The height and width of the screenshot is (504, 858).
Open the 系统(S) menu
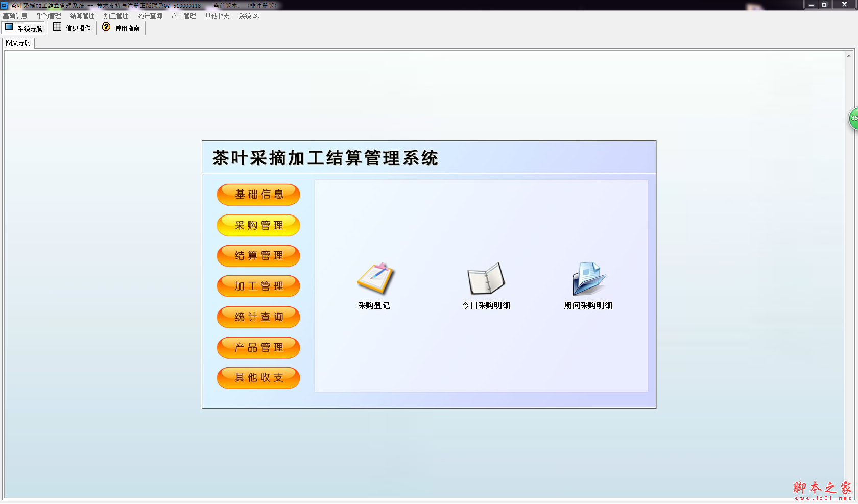tap(248, 16)
